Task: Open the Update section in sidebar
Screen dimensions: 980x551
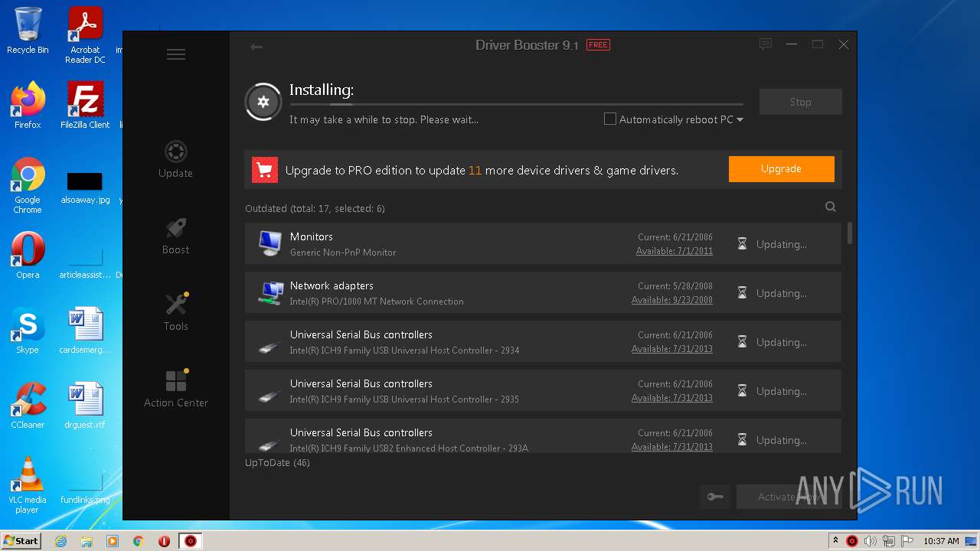Action: pyautogui.click(x=175, y=159)
